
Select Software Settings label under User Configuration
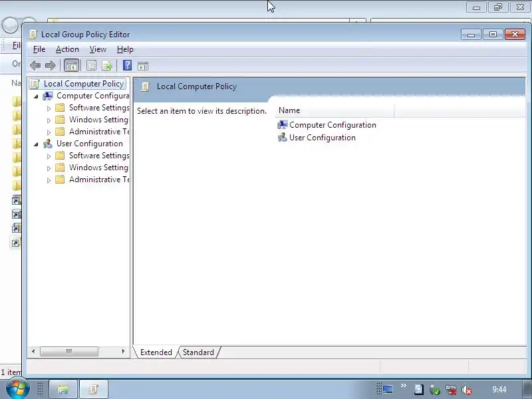coord(99,156)
